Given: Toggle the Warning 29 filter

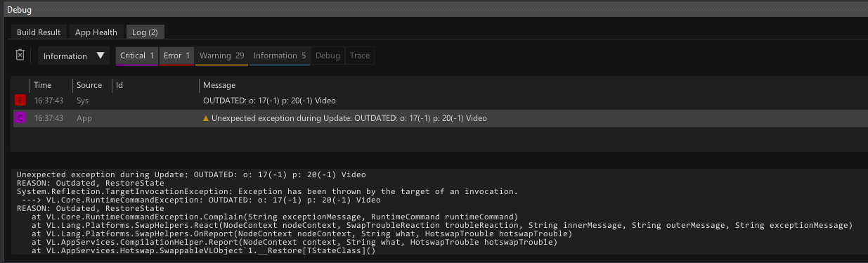Looking at the screenshot, I should tap(221, 56).
